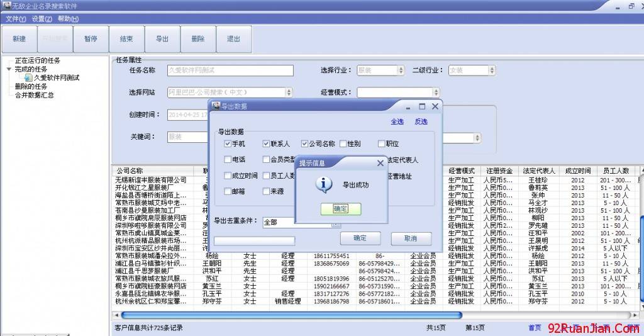
Task: Close the 导出数据 dialog window
Action: (435, 106)
